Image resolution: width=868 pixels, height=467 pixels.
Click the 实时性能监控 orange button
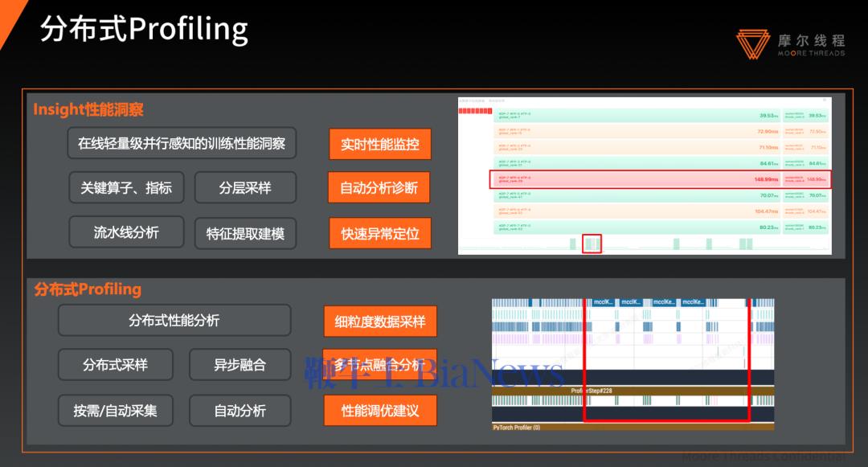(x=379, y=145)
